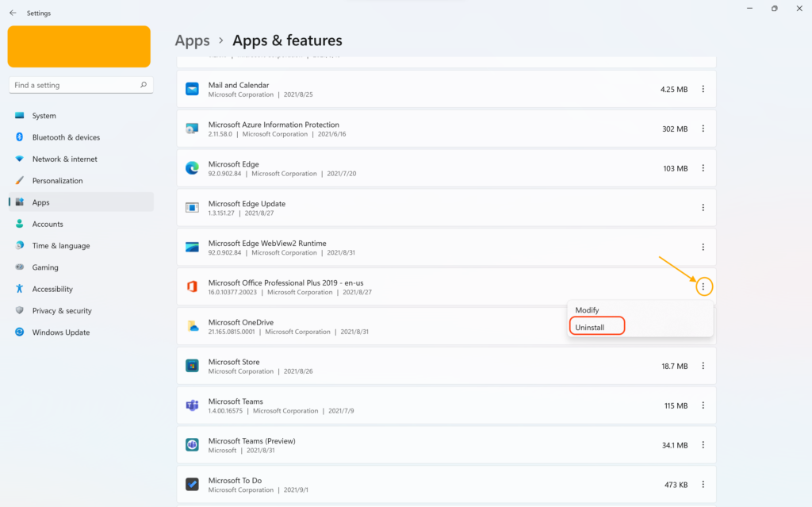
Task: Click the Find a setting search box
Action: click(75, 85)
